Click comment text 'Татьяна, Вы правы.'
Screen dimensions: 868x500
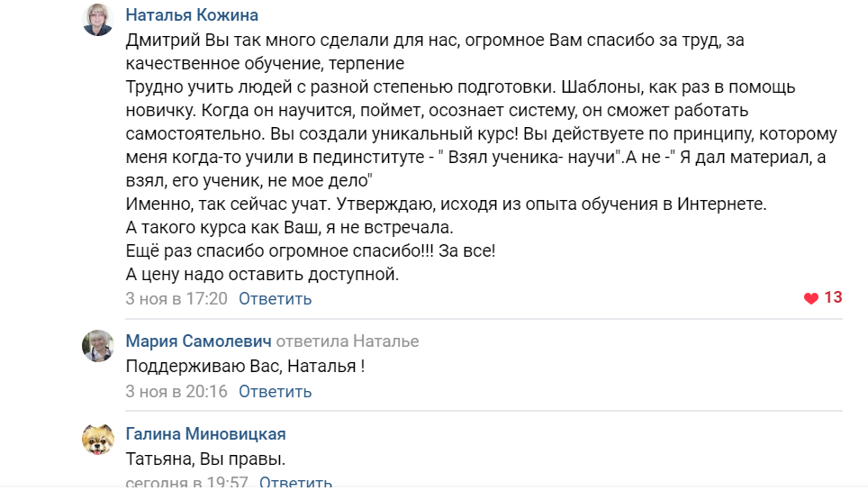pyautogui.click(x=205, y=459)
